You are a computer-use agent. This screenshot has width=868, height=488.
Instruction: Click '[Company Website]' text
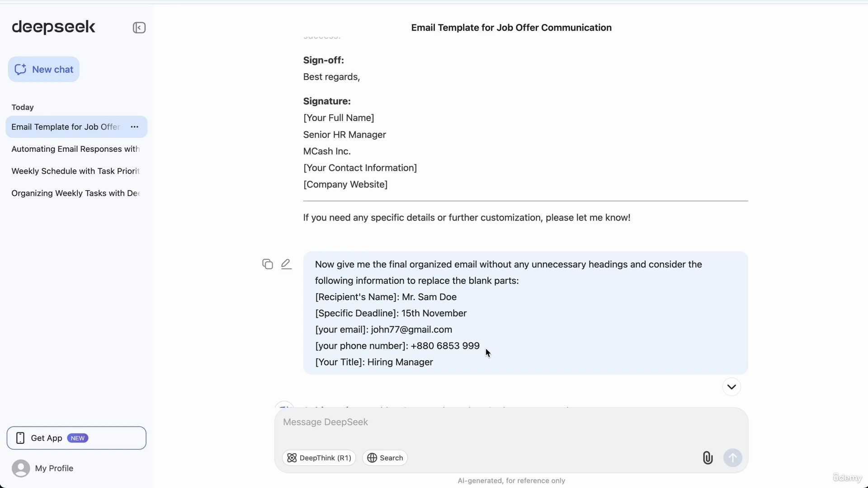point(345,184)
